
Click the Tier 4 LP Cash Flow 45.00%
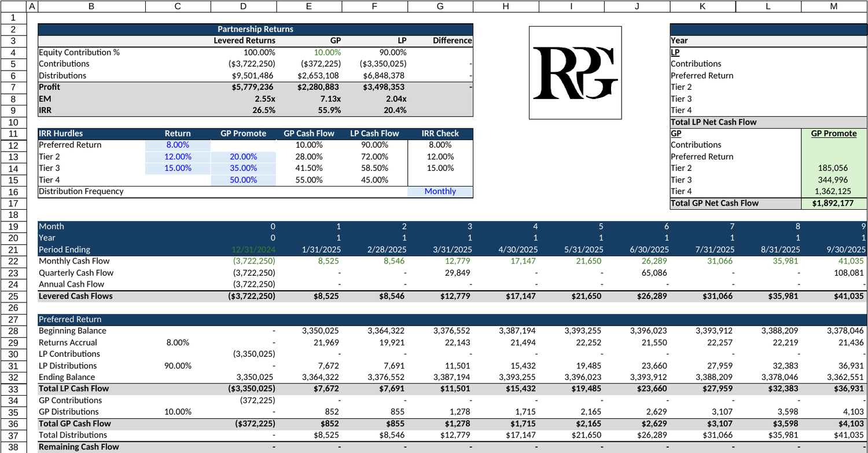pos(374,180)
